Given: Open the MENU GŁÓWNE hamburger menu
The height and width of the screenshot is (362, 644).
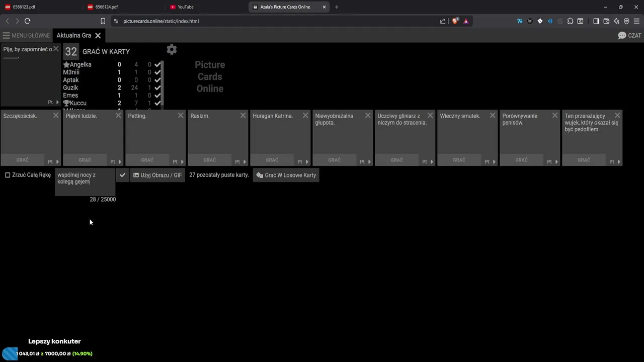Looking at the screenshot, I should tap(26, 36).
